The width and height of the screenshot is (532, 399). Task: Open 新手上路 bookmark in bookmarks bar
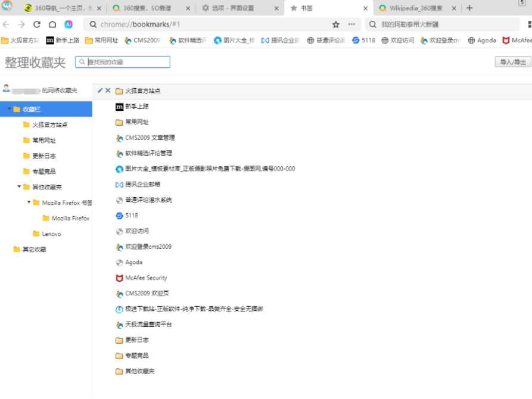(x=63, y=40)
